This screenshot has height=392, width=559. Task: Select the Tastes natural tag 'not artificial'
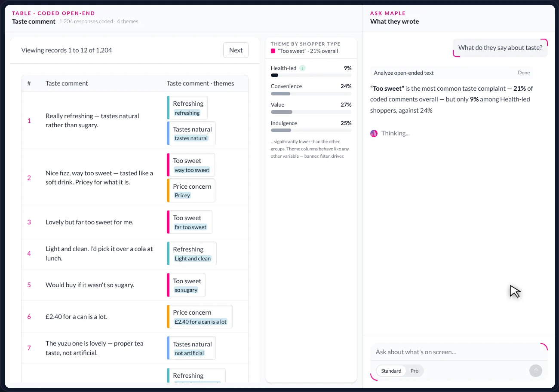[x=191, y=348]
